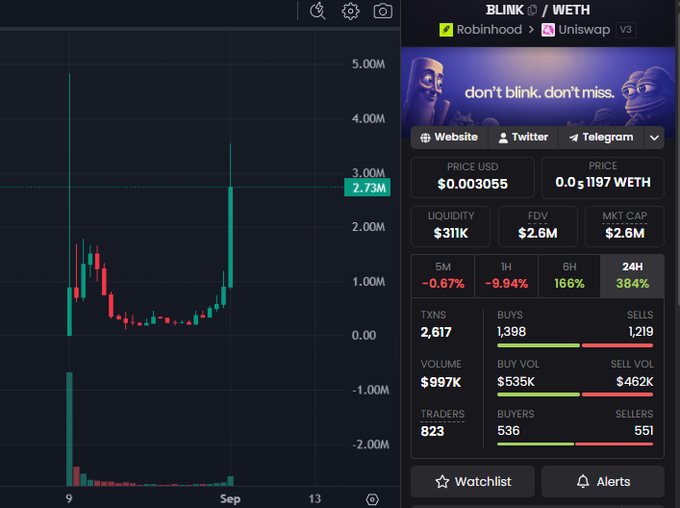Open chart time zone settings icon
Screen dimensions: 680x508
point(372,499)
